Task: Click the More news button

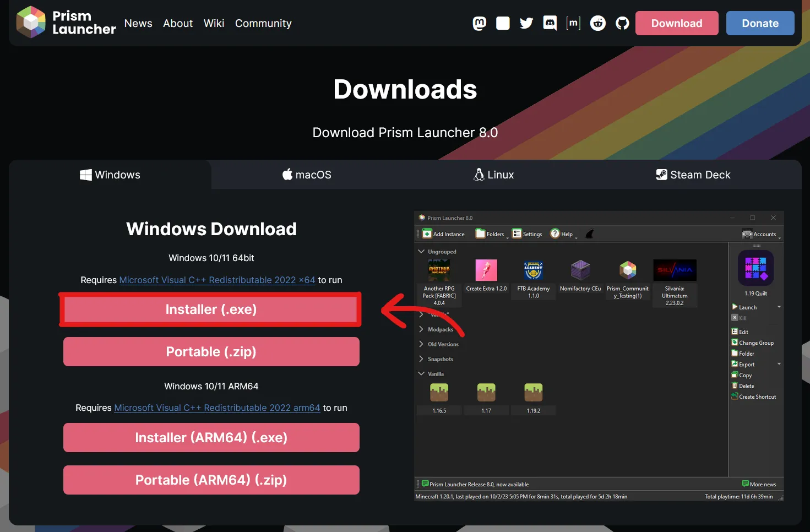Action: [759, 484]
